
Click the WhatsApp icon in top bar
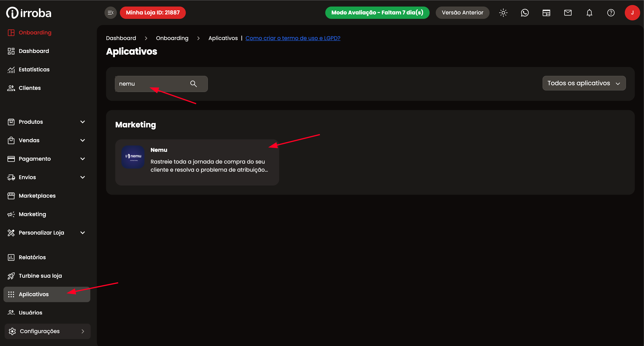[x=525, y=13]
